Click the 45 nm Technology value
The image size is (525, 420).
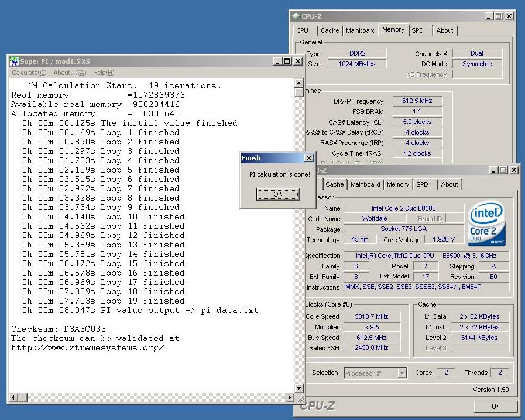coord(360,239)
